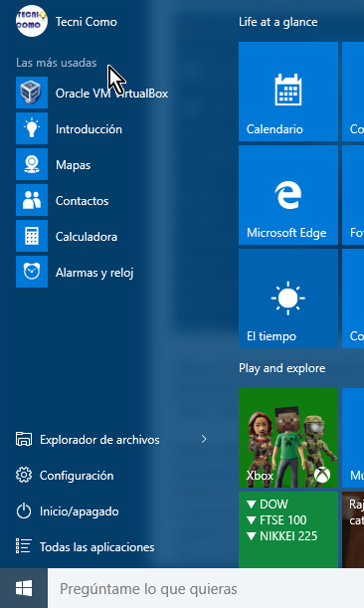Click the Pregúntame lo que quieras search box
This screenshot has height=608, width=364.
(x=206, y=589)
